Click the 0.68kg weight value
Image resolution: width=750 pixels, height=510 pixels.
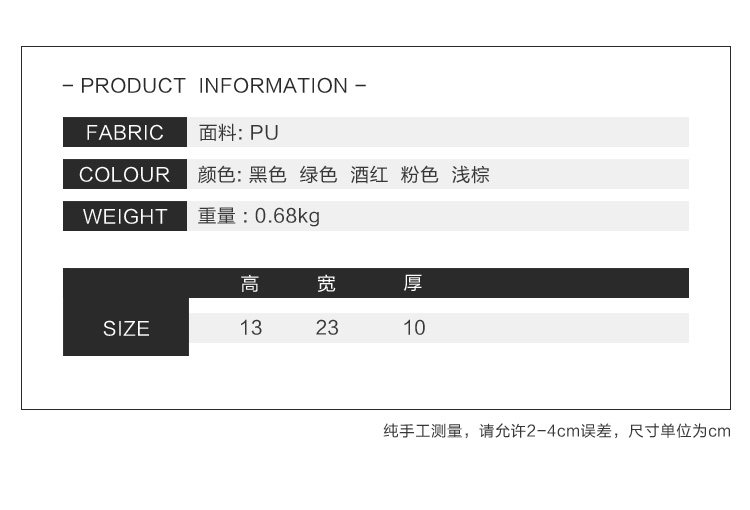287,217
